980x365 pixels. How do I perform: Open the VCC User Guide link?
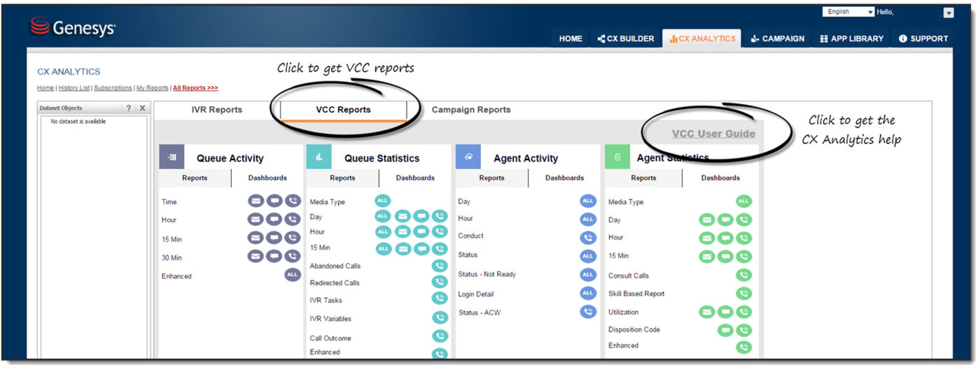point(713,134)
